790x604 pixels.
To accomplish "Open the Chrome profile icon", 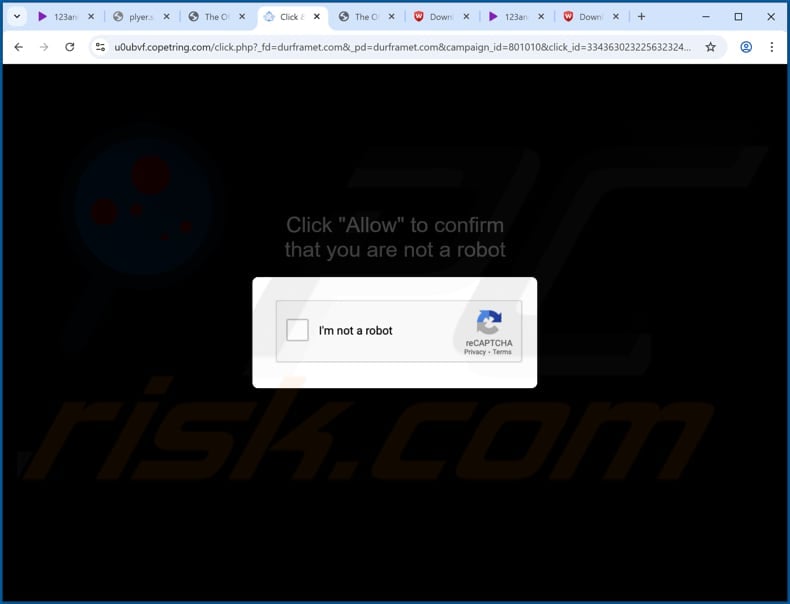I will tap(746, 47).
